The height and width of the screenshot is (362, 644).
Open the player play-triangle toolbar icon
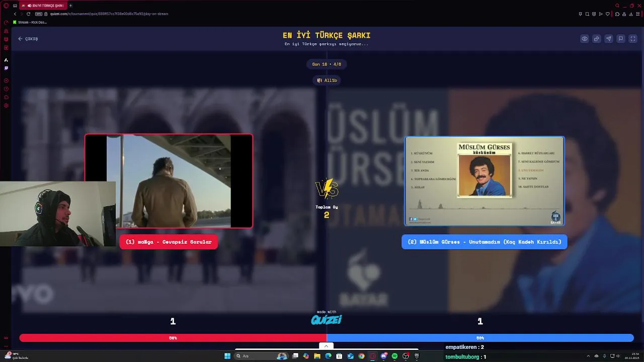601,14
